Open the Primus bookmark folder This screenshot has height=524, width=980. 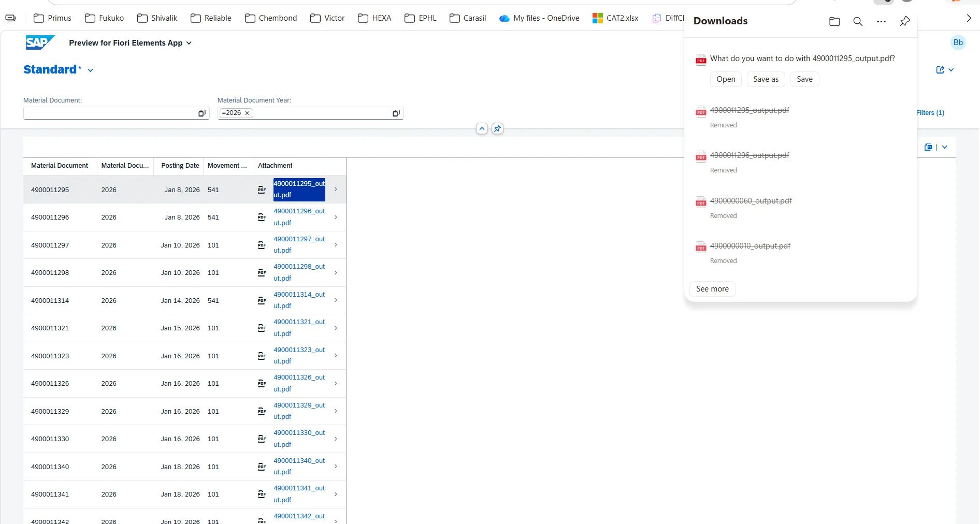(52, 18)
